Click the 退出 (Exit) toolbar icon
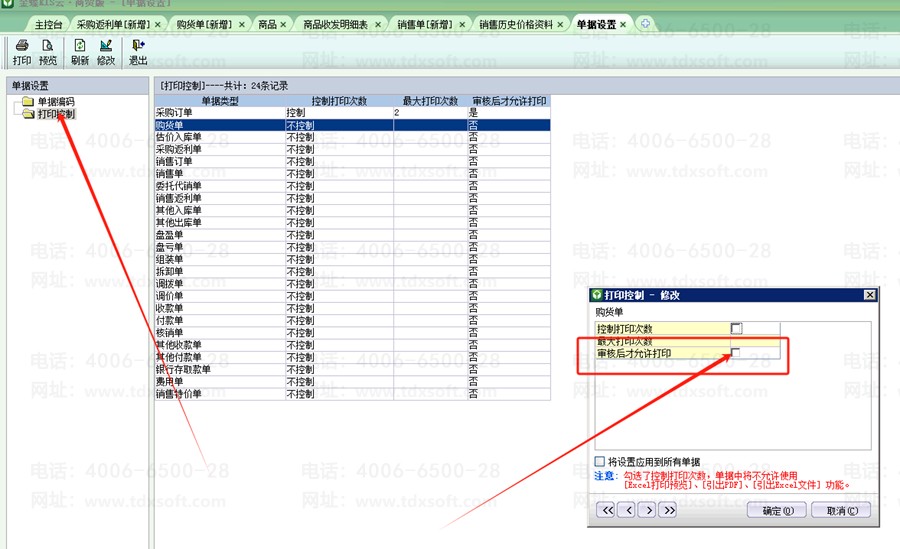 pos(138,52)
